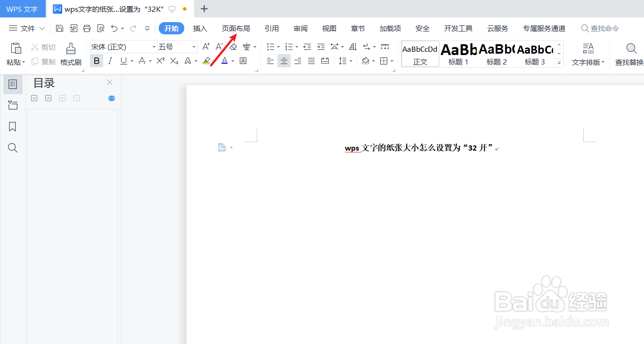Switch to the 审阅 tab
The height and width of the screenshot is (344, 644).
pyautogui.click(x=301, y=28)
